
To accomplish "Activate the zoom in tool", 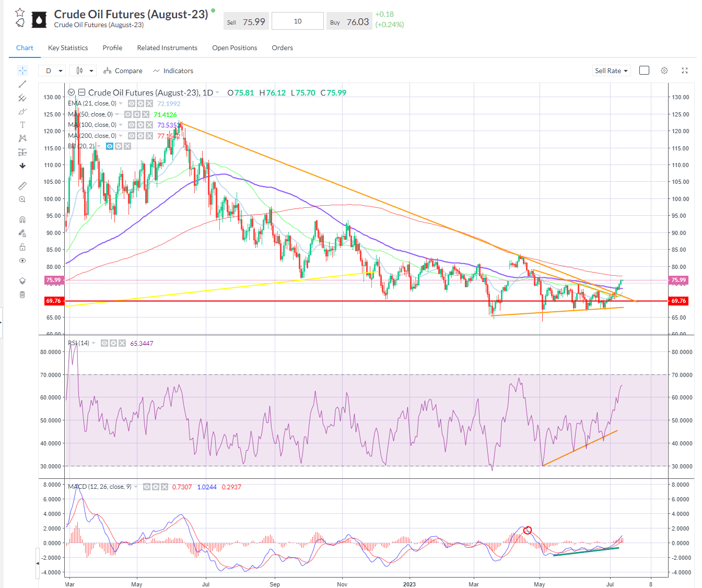I will point(22,199).
